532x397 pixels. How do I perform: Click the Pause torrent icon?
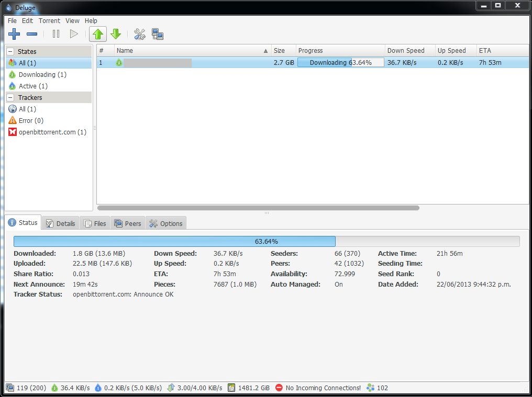56,33
